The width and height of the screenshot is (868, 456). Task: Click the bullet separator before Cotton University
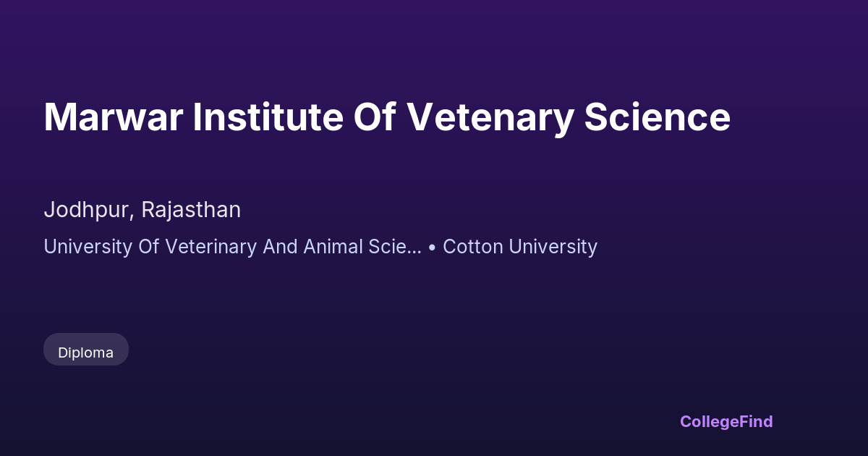432,248
